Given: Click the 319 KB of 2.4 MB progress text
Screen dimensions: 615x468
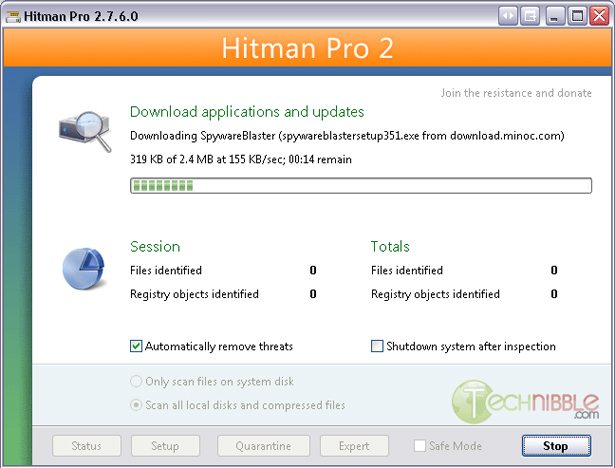Looking at the screenshot, I should pyautogui.click(x=241, y=159).
